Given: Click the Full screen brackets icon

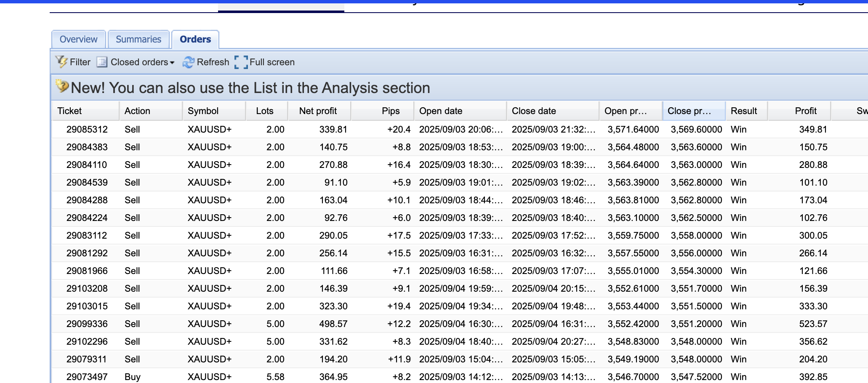Looking at the screenshot, I should [241, 62].
